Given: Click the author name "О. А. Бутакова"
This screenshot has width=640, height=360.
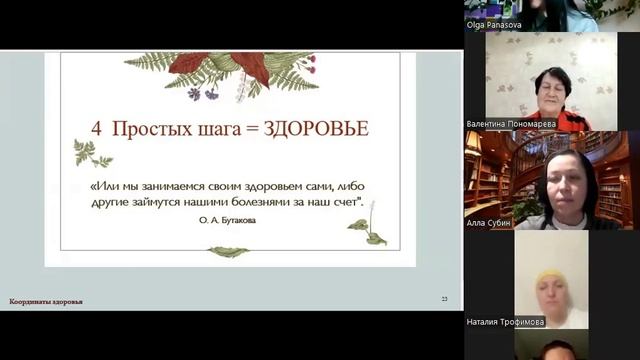Looking at the screenshot, I should click(x=227, y=220).
